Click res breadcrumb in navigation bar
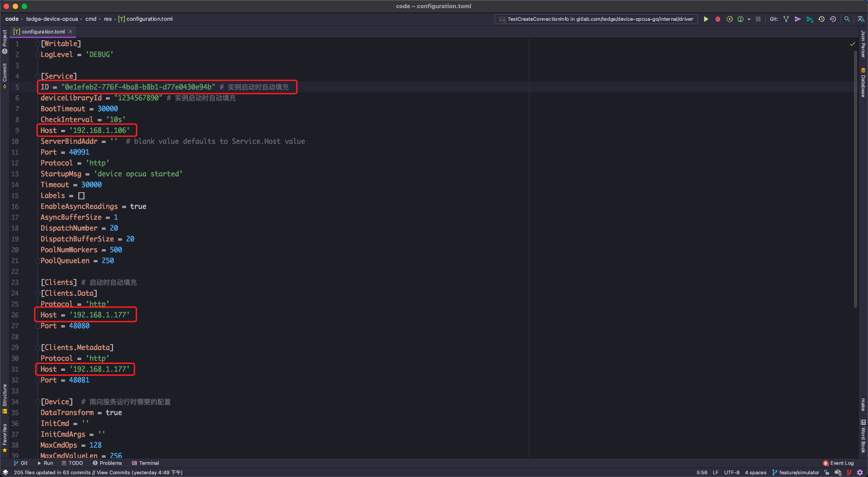Screen dimensions: 868x477 coord(108,19)
